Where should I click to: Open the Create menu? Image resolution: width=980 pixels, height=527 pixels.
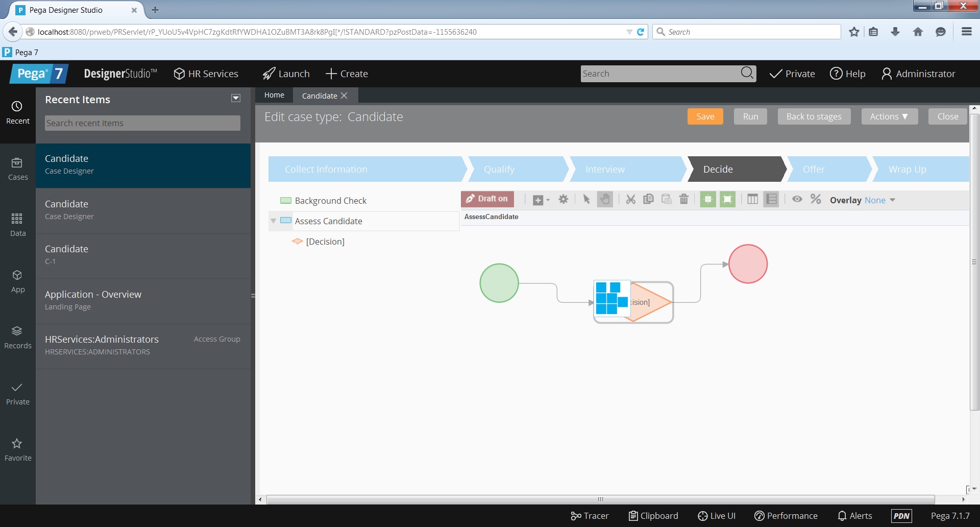click(x=347, y=74)
